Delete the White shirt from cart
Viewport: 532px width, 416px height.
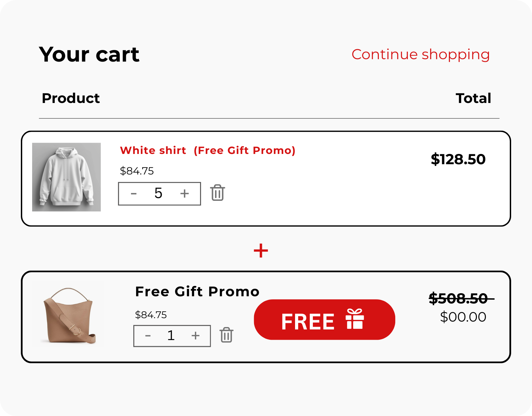click(217, 193)
